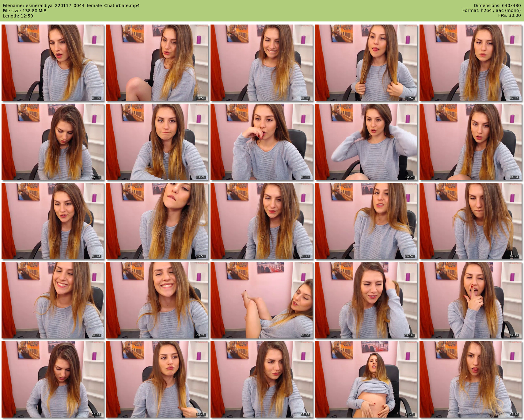Screen dimensions: 524x420
Task: Open the last thumbnail, stamped 12:16
Action: tap(471, 379)
